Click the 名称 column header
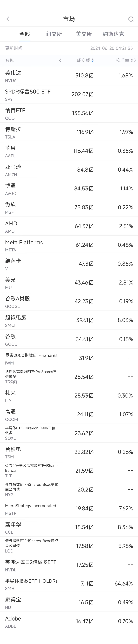This screenshot has width=138, height=644. tap(9, 60)
